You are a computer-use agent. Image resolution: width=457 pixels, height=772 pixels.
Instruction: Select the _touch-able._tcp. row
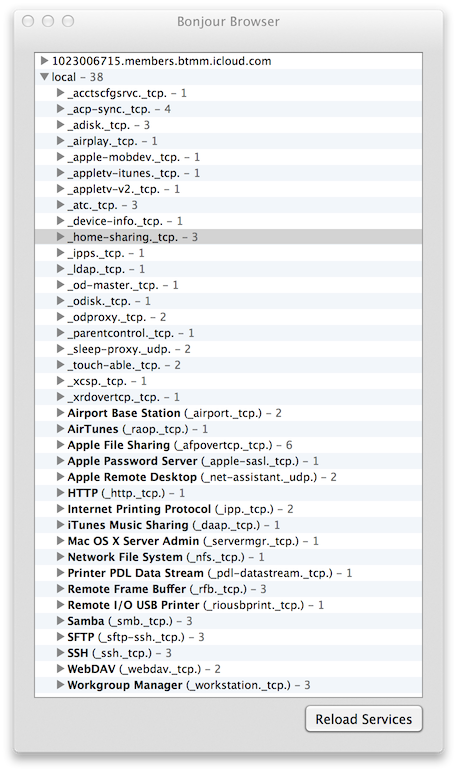click(x=228, y=365)
